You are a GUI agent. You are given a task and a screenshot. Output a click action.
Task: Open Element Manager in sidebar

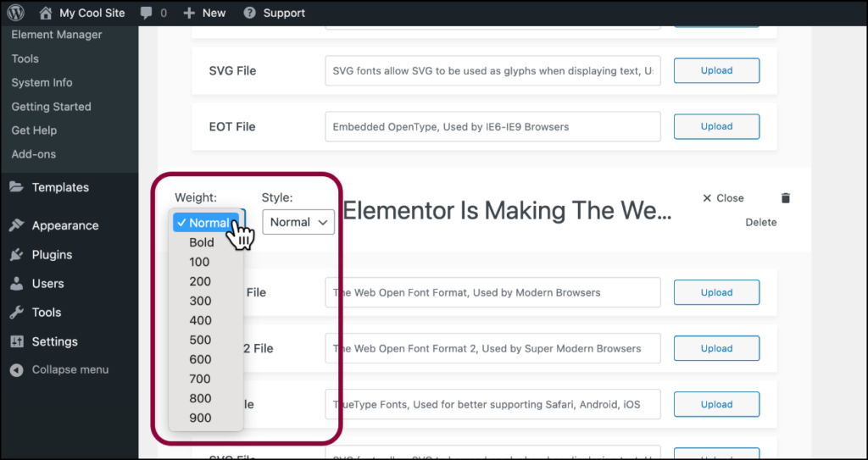[57, 35]
